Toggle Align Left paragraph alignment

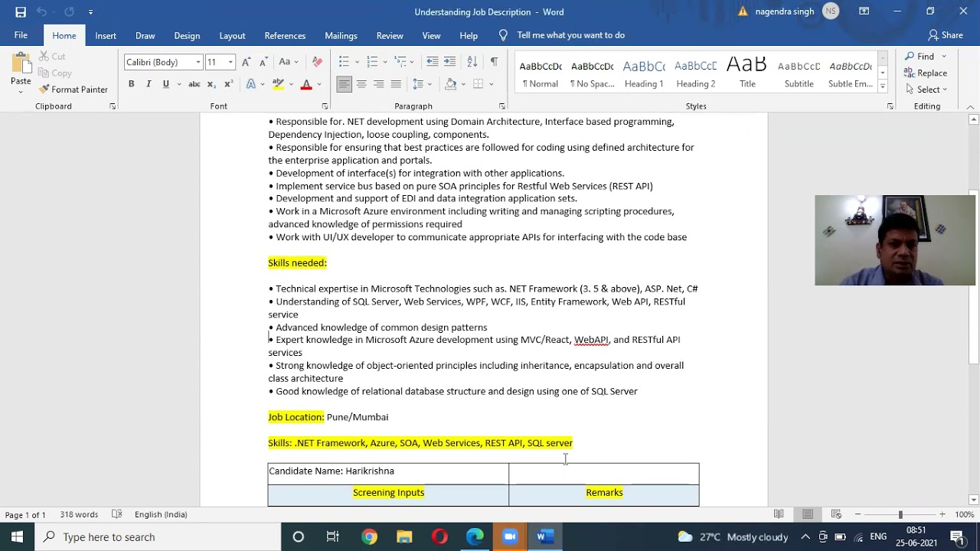point(344,84)
